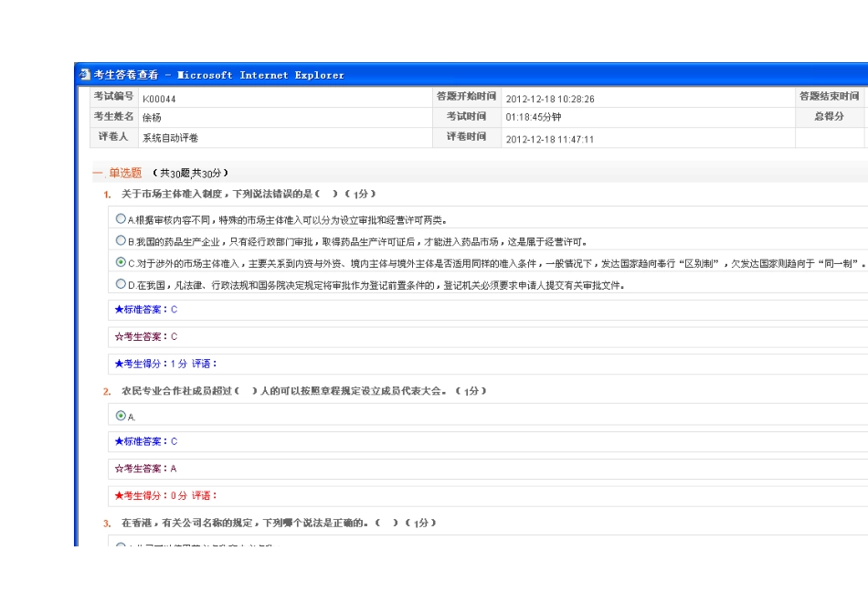Click the IE page icon in title bar

point(85,75)
